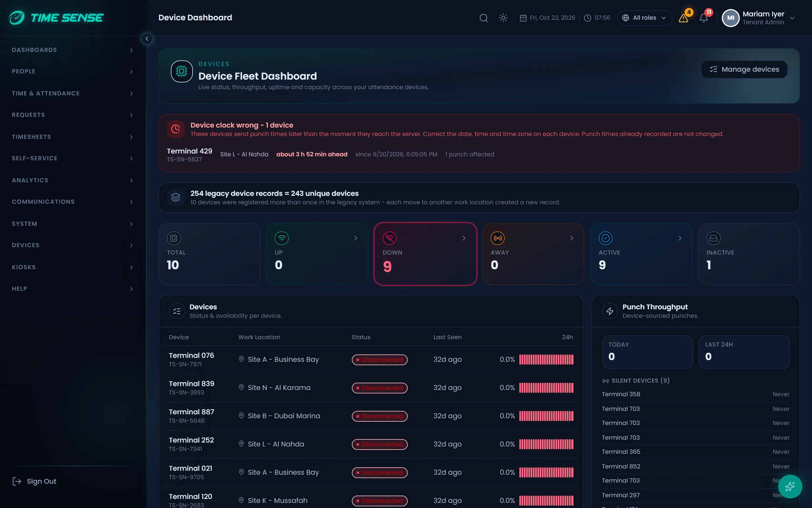Screen dimensions: 812x508
Task: Click the checklist icon in Devices panel header
Action: [177, 311]
